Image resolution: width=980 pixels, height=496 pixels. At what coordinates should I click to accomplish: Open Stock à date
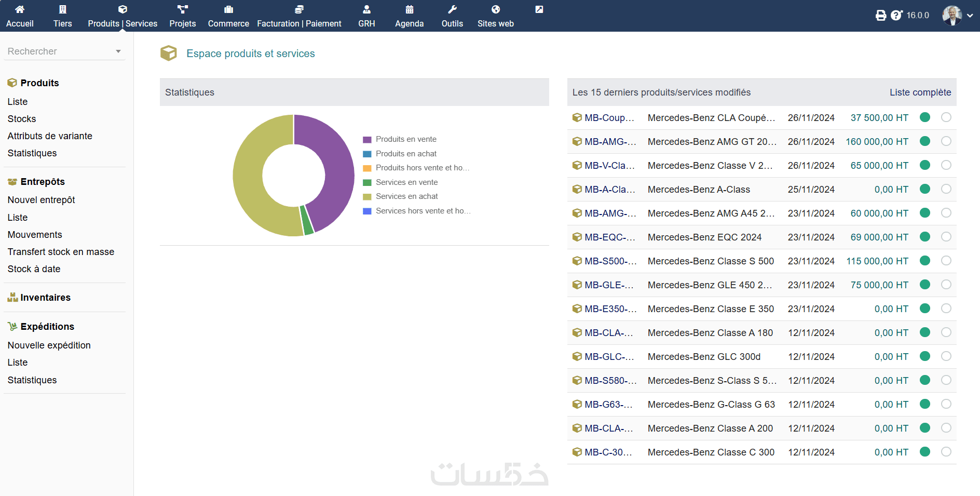(x=34, y=269)
